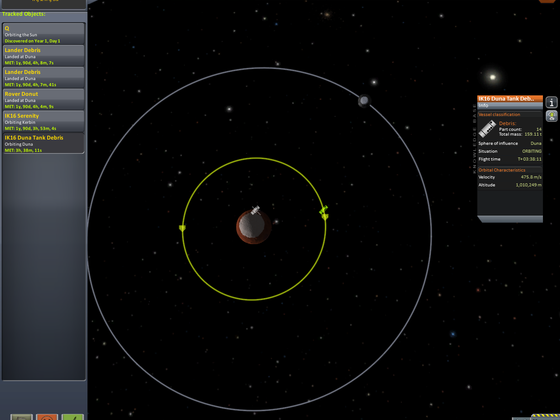Viewport: 560px width, 420px height.
Task: Click the Altitude value '1,010,249 m'
Action: [529, 185]
